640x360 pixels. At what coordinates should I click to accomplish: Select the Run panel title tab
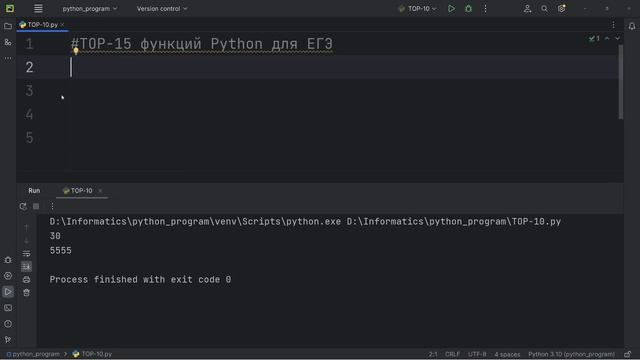(34, 191)
